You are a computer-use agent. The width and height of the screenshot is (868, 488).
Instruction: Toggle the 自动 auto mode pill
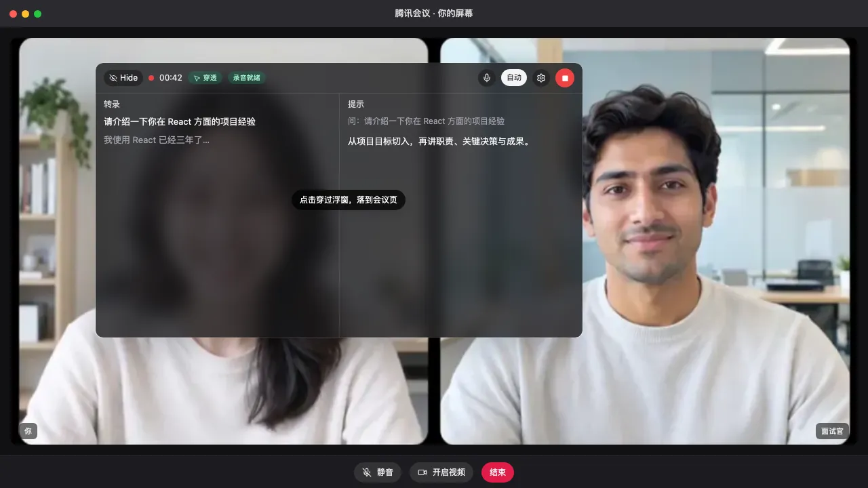pyautogui.click(x=514, y=78)
